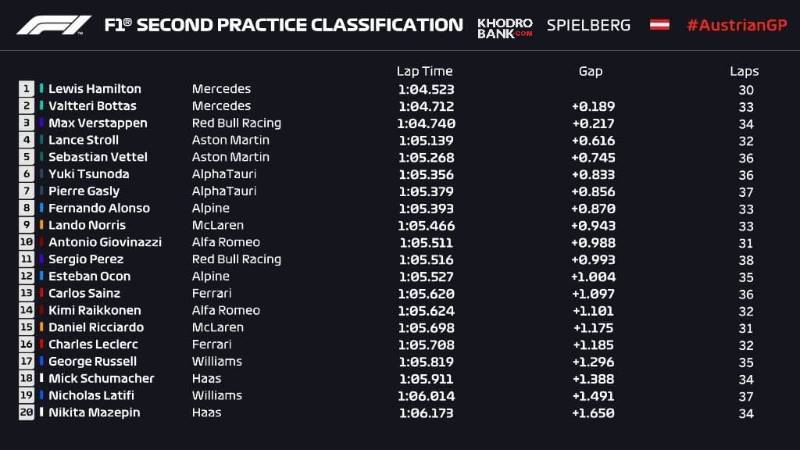Select Valtteri Bottas's lap time 1:04.712

pos(424,106)
